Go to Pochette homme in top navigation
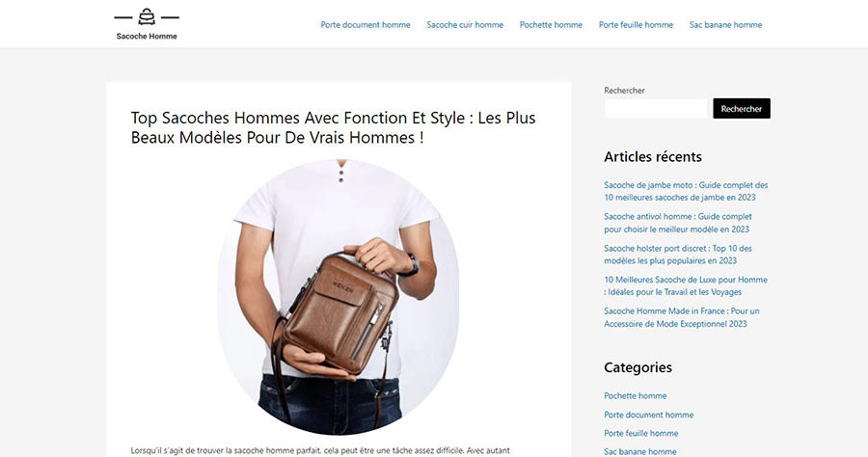The width and height of the screenshot is (868, 457). pyautogui.click(x=551, y=25)
